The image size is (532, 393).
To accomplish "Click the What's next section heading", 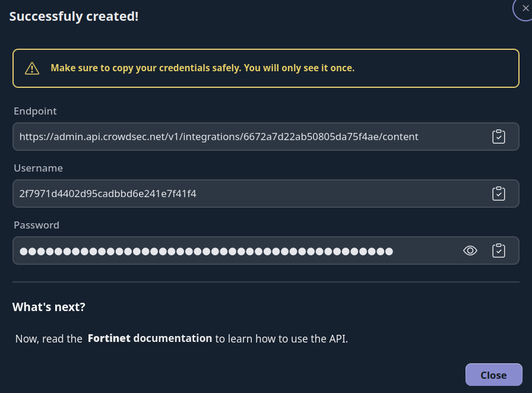I will pos(49,307).
